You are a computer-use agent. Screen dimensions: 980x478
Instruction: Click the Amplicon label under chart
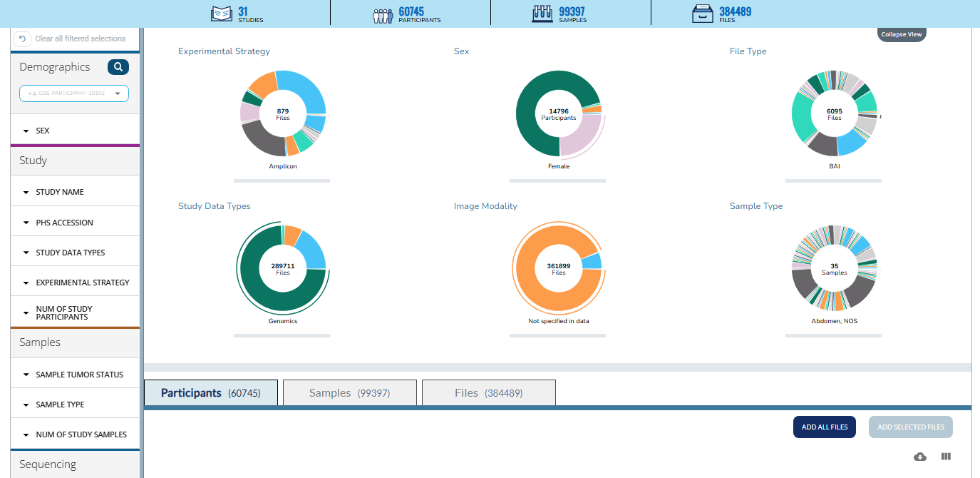pyautogui.click(x=283, y=166)
